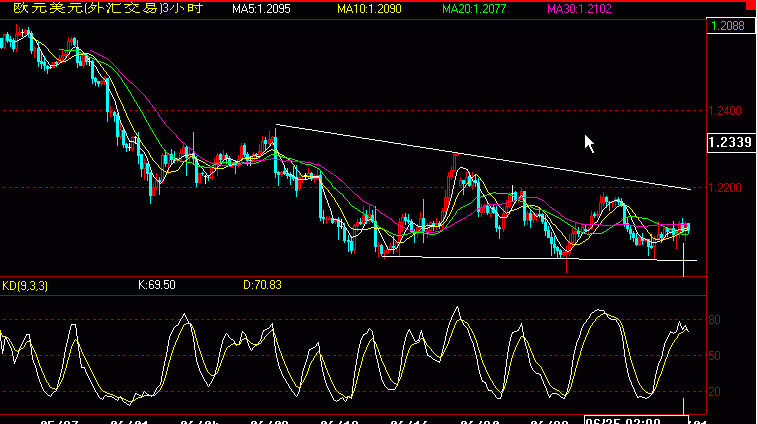Select the descending white resistance trendline
758x424 pixels.
(x=483, y=157)
